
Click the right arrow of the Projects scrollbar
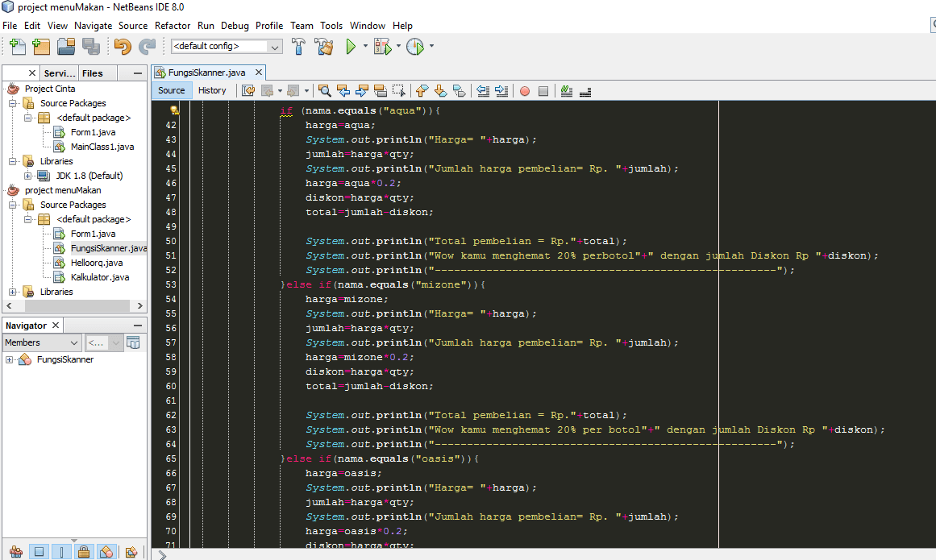coord(140,306)
